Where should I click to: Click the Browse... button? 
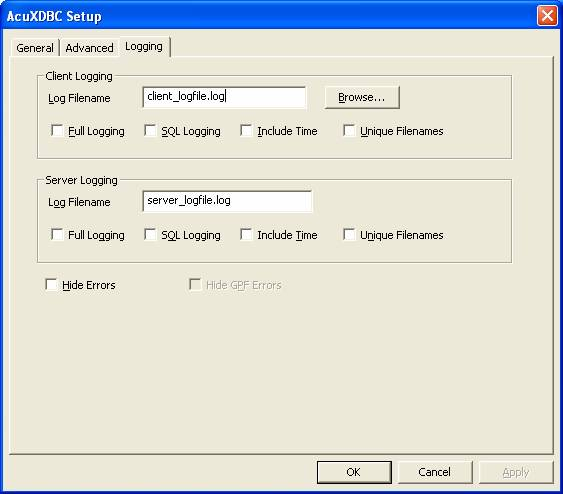(x=362, y=97)
